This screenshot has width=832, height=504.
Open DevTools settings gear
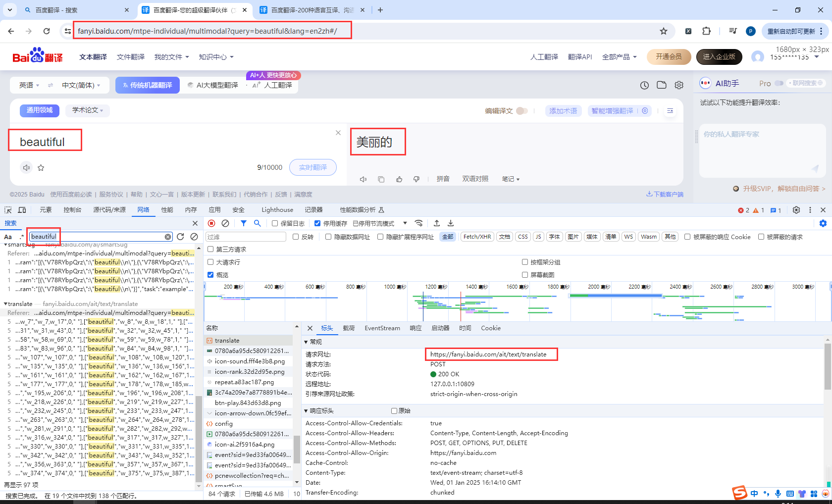796,210
